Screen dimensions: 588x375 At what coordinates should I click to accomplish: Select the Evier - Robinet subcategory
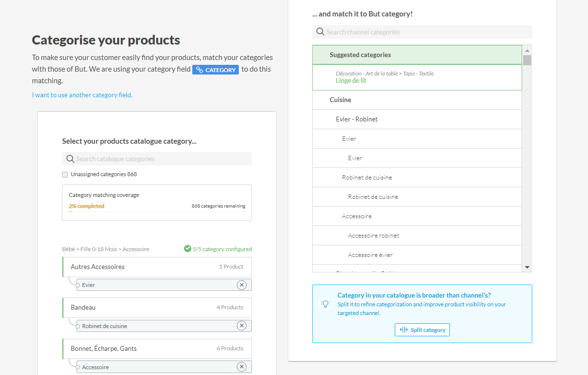coord(356,120)
